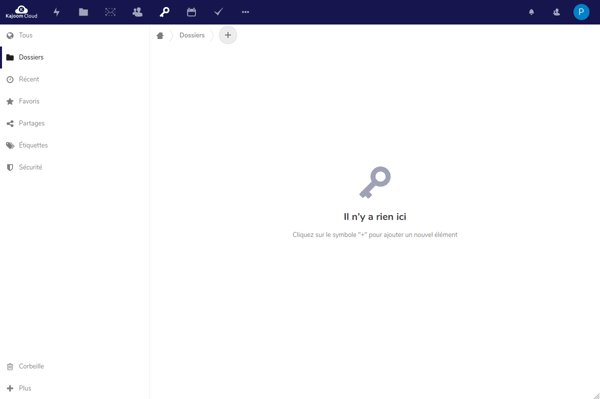Click the trash icon beside Corbeille
The width and height of the screenshot is (600, 399).
tap(10, 366)
